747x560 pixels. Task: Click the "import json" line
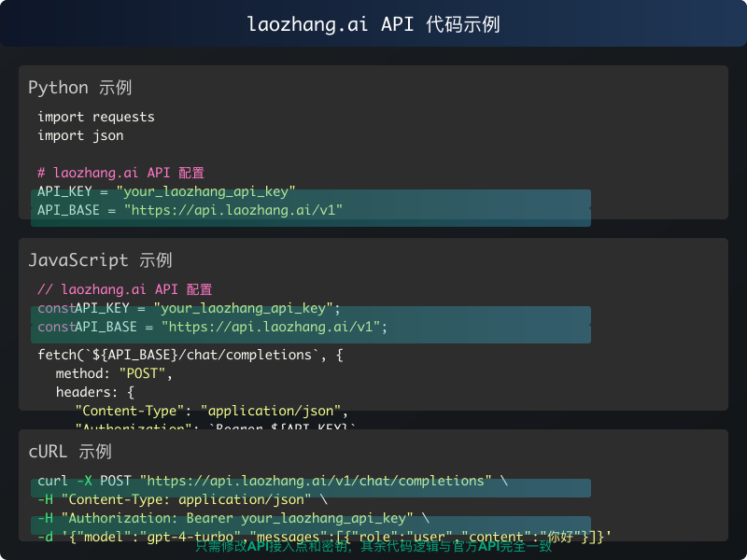[80, 135]
